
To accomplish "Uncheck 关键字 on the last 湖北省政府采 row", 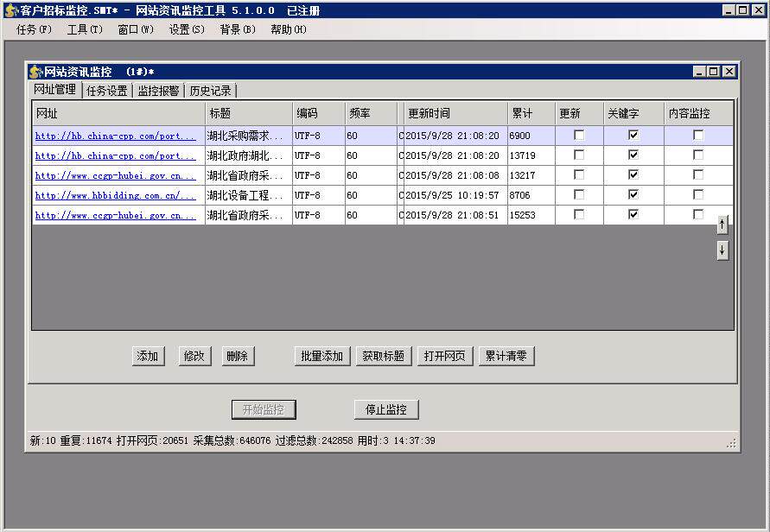I will pyautogui.click(x=633, y=215).
